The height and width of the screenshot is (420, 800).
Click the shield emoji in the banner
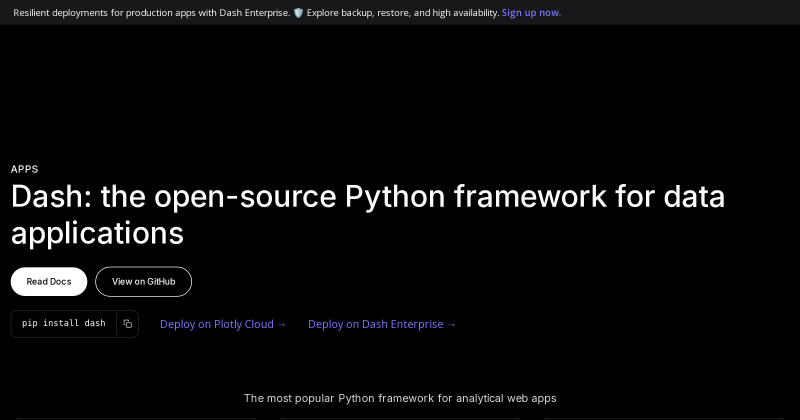click(298, 13)
